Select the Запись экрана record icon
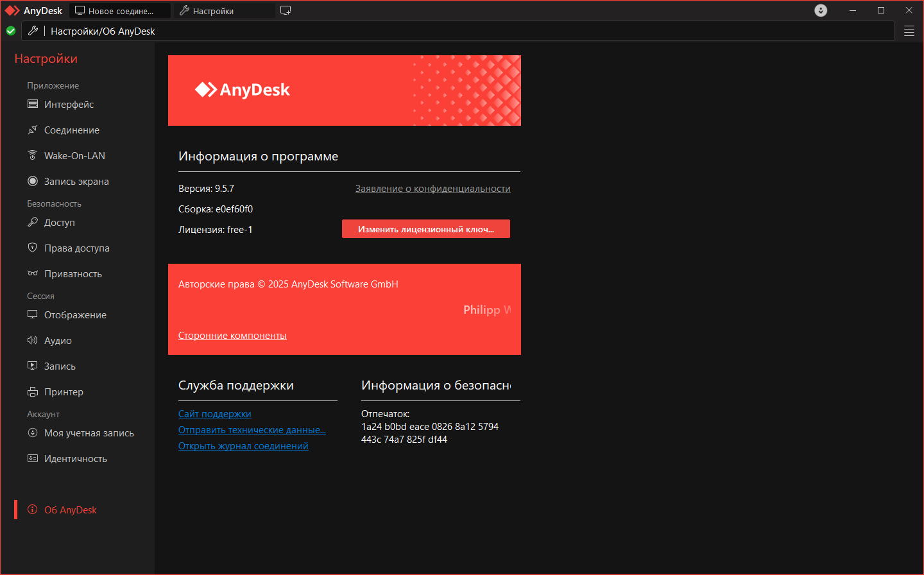The width and height of the screenshot is (924, 575). tap(33, 181)
